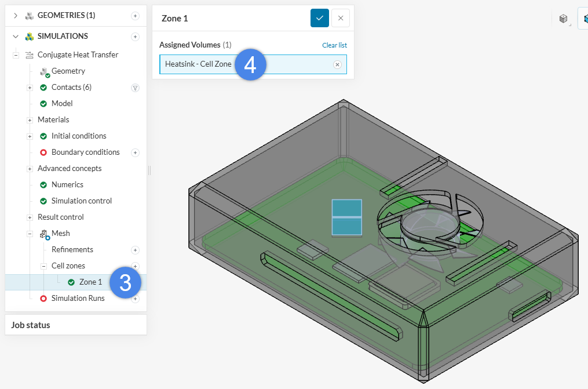Add a new geometry with plus icon

(x=135, y=16)
